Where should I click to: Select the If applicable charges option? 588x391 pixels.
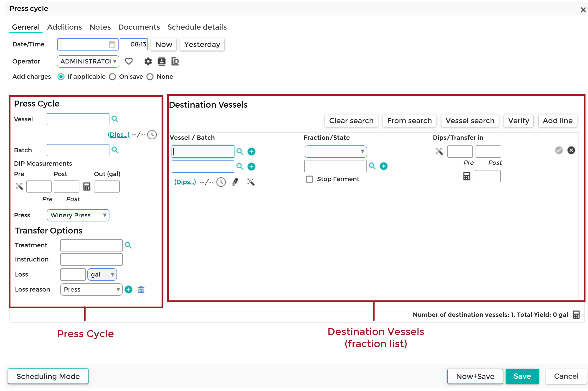tap(61, 76)
